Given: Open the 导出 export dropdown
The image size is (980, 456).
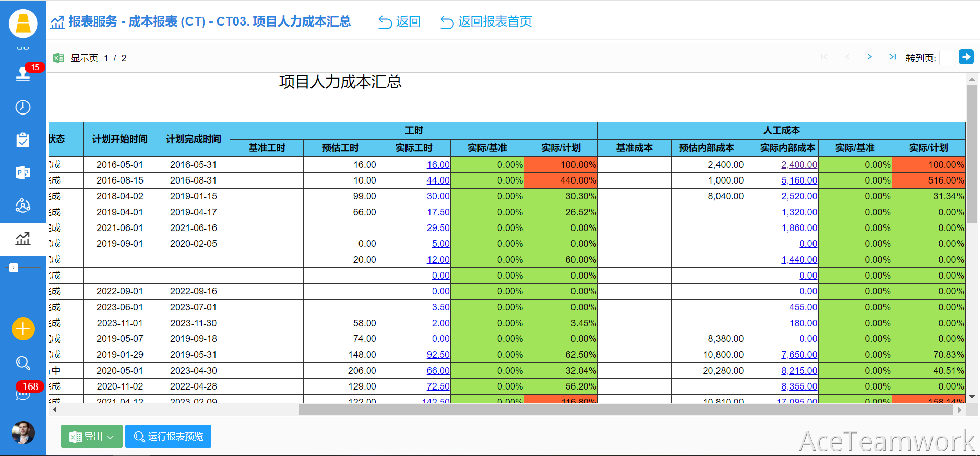Looking at the screenshot, I should 92,437.
